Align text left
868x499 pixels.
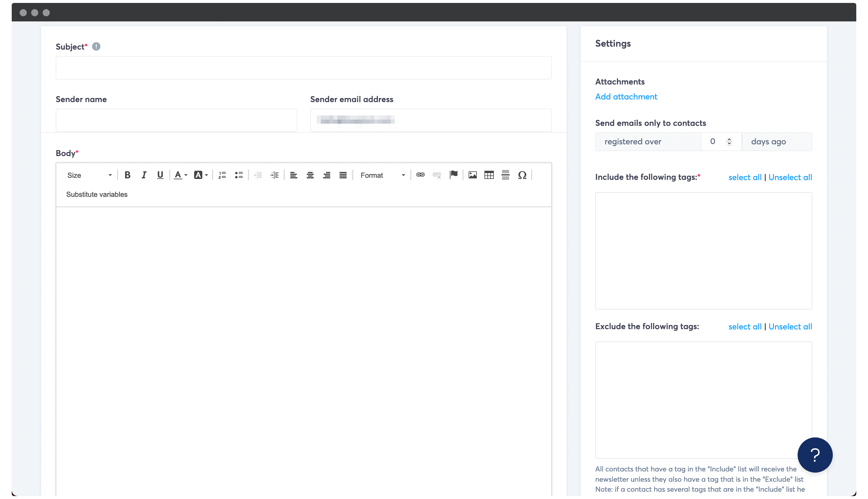click(x=294, y=175)
